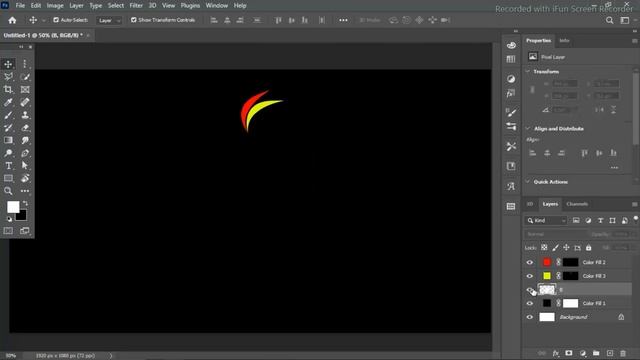Click the foreground color swatch
Screen dimensions: 640x360
tap(13, 207)
